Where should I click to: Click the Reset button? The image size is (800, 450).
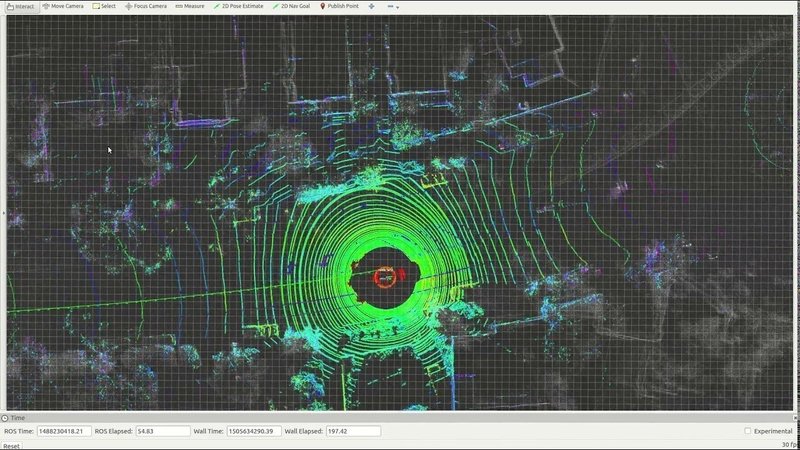(11, 446)
